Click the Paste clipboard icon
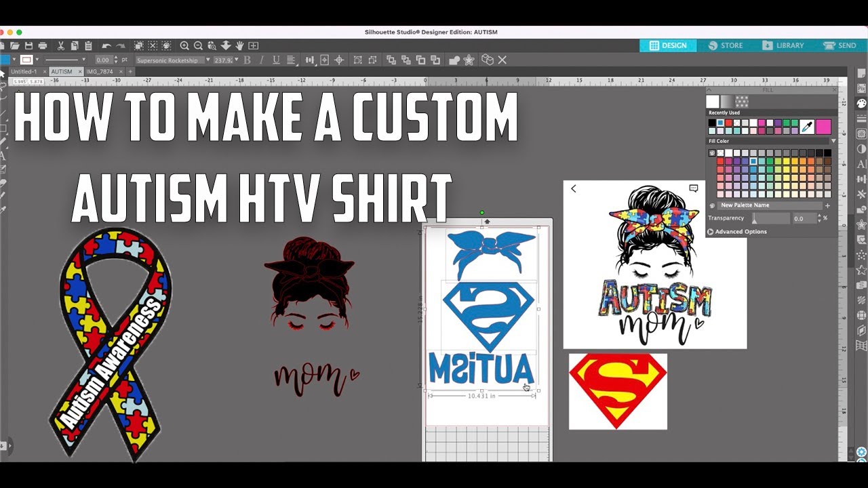868x488 pixels. 88,45
